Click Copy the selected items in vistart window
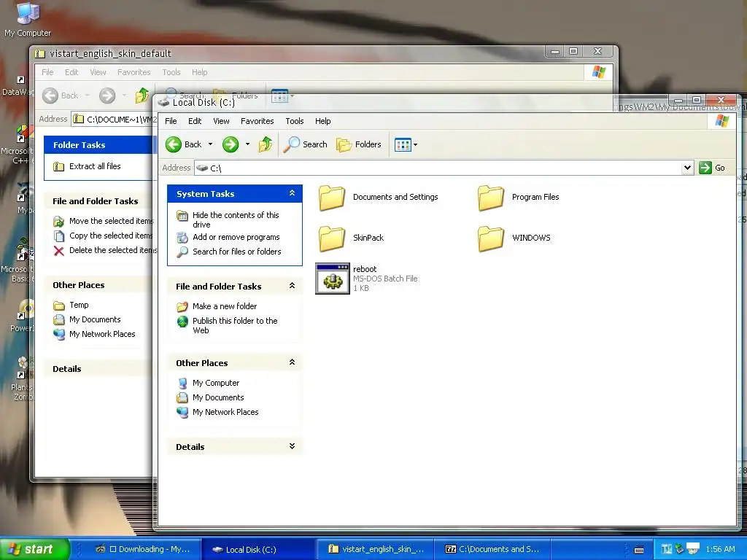This screenshot has height=560, width=747. tap(111, 236)
